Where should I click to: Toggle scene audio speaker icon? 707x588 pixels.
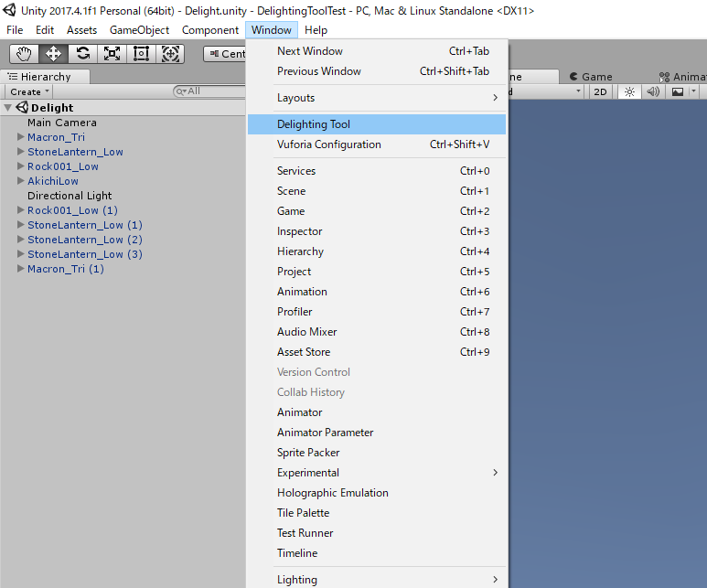[x=652, y=92]
